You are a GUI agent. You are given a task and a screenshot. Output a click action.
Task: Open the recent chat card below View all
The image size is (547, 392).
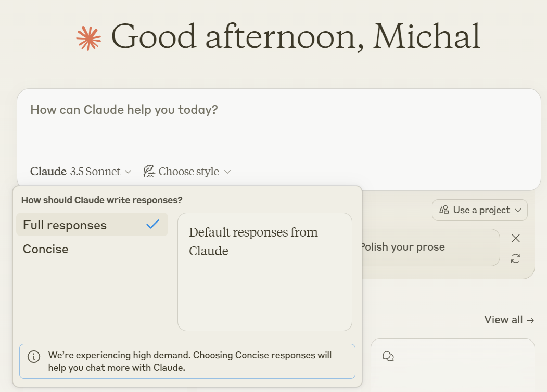(x=452, y=369)
